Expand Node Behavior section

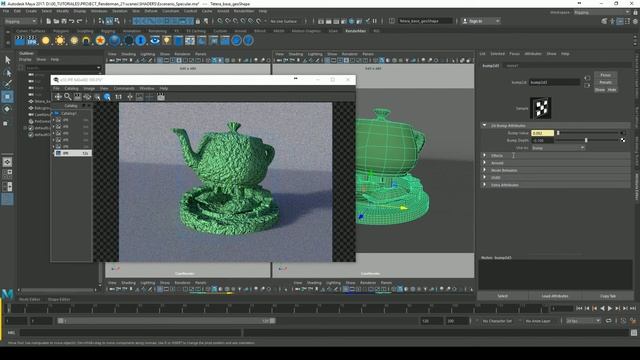(484, 170)
